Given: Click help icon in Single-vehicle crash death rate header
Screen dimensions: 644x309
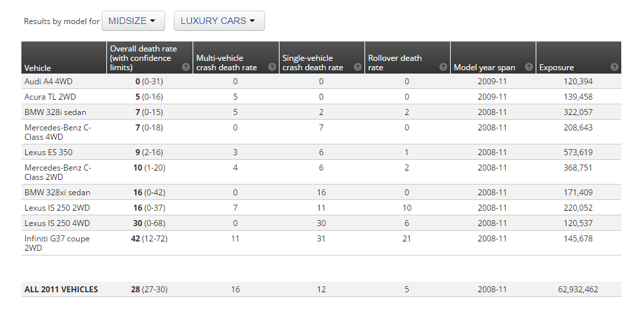Looking at the screenshot, I should [x=357, y=67].
